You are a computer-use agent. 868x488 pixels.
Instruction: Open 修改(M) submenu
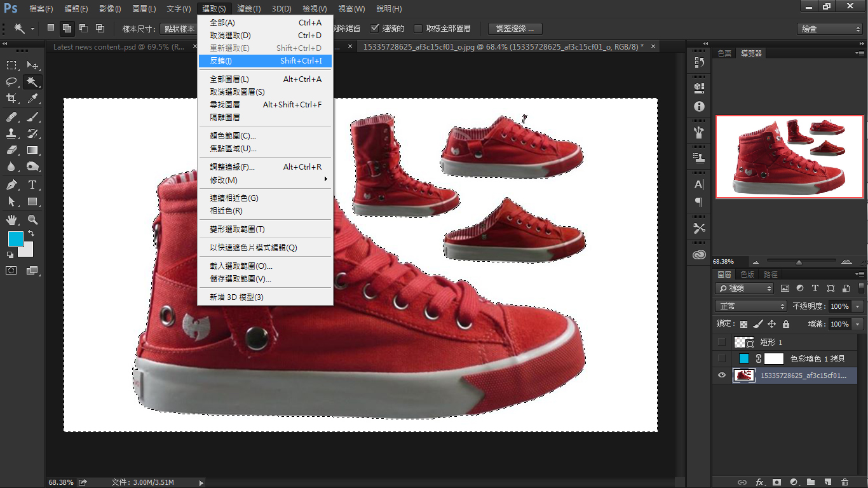tap(266, 180)
